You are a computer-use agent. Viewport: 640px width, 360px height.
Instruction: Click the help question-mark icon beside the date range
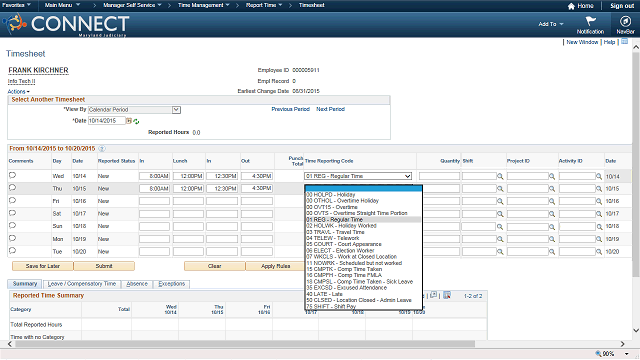[102, 149]
